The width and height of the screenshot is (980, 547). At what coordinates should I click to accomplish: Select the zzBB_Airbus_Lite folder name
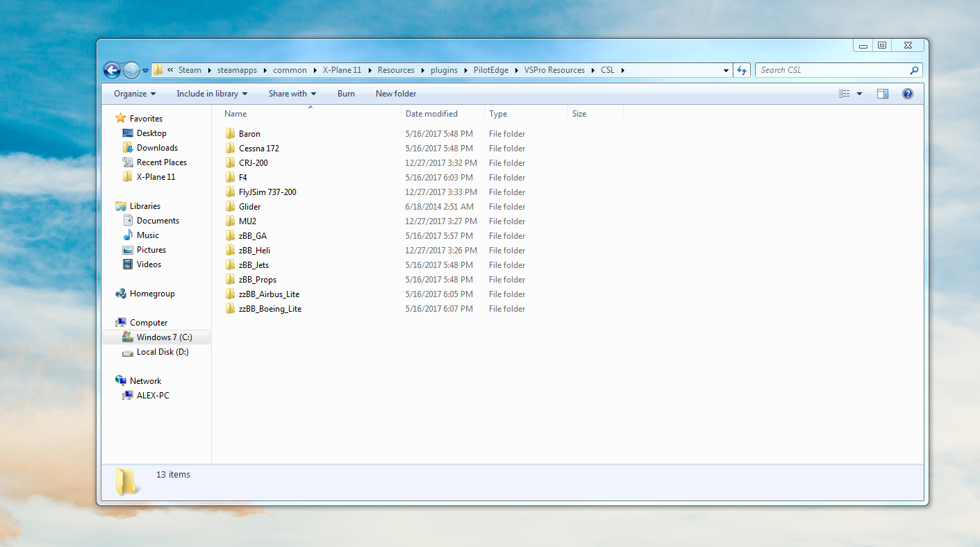269,294
